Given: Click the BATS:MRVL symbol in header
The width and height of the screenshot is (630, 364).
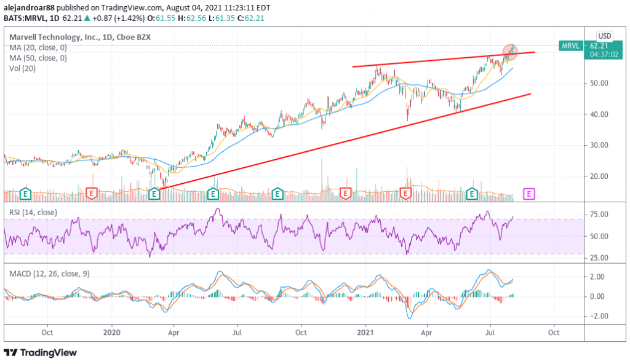Looking at the screenshot, I should tap(24, 18).
